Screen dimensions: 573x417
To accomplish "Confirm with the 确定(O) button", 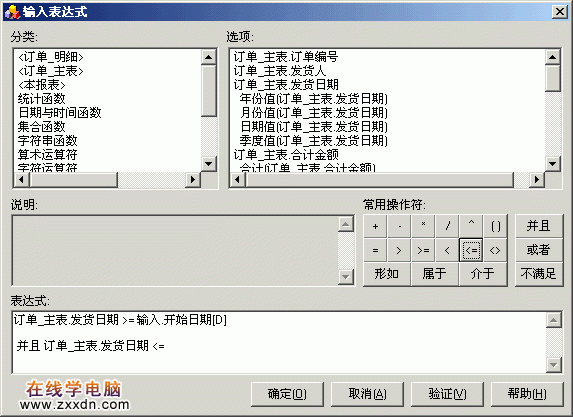I will coord(287,394).
